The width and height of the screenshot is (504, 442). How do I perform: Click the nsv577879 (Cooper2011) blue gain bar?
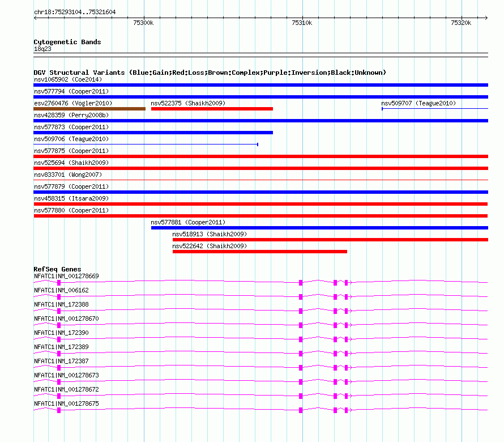[260, 192]
